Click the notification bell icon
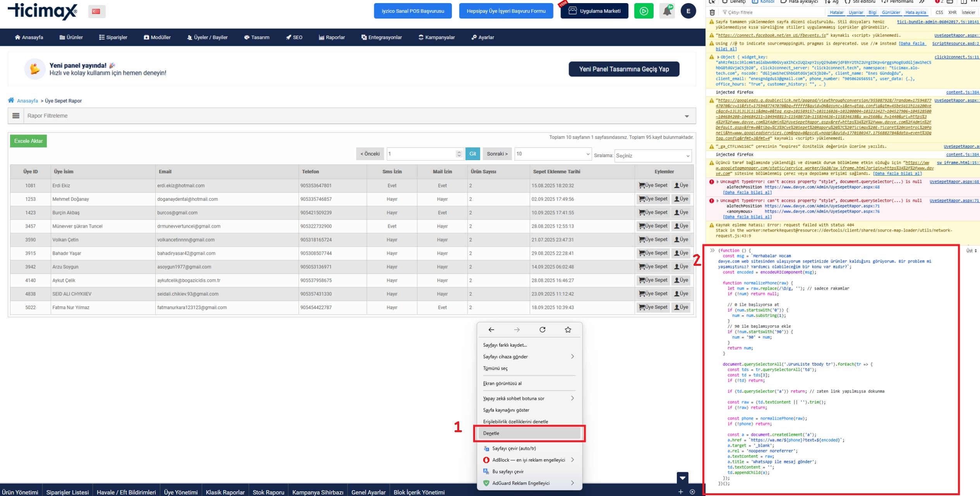The width and height of the screenshot is (980, 496). (x=667, y=11)
